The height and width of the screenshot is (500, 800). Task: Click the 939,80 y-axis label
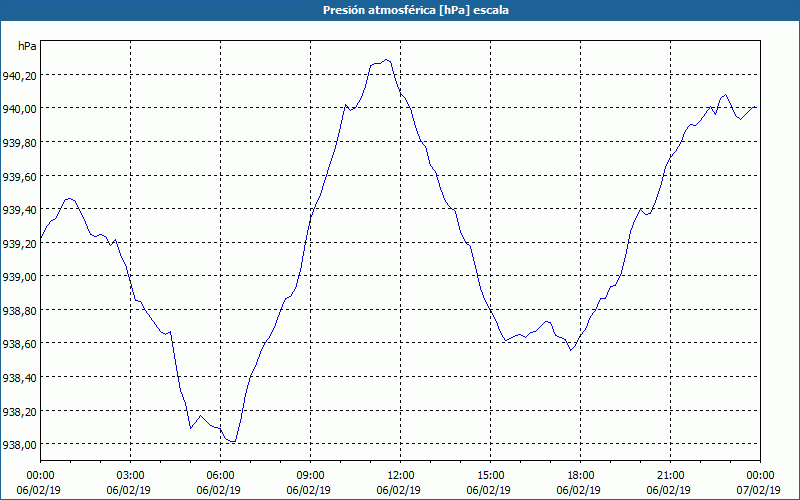[18, 142]
